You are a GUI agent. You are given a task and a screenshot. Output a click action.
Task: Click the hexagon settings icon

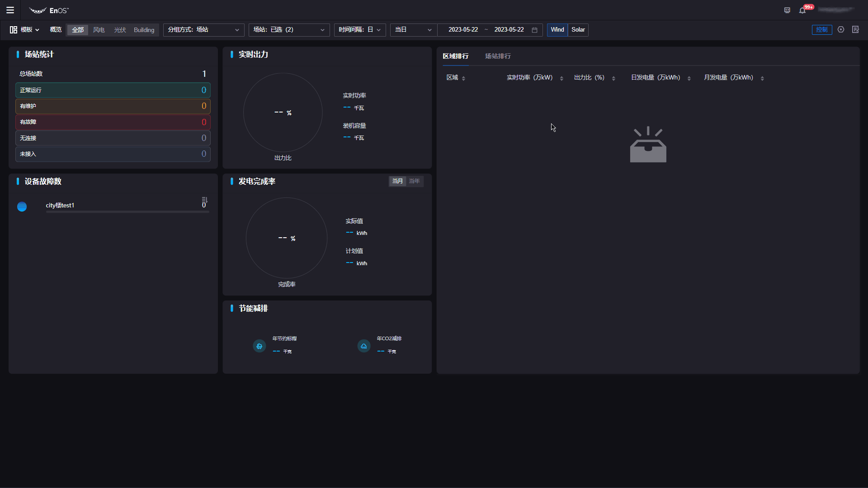pos(841,29)
